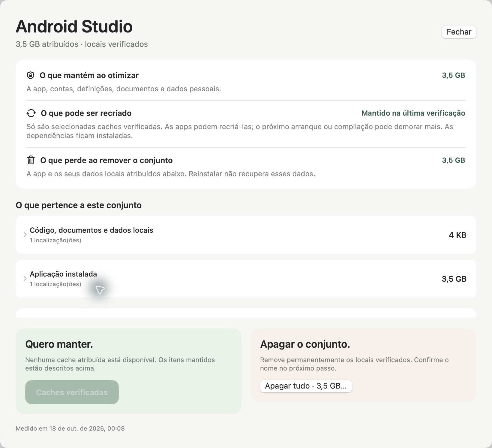This screenshot has height=448, width=492.
Task: Click 'Remove permanentemente os locais verificados' description
Action: pyautogui.click(x=354, y=364)
